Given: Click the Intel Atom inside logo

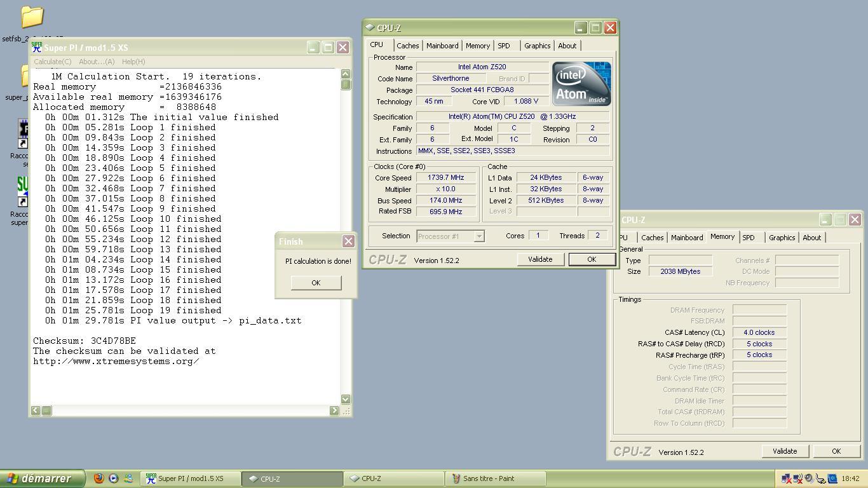Looking at the screenshot, I should pyautogui.click(x=581, y=84).
